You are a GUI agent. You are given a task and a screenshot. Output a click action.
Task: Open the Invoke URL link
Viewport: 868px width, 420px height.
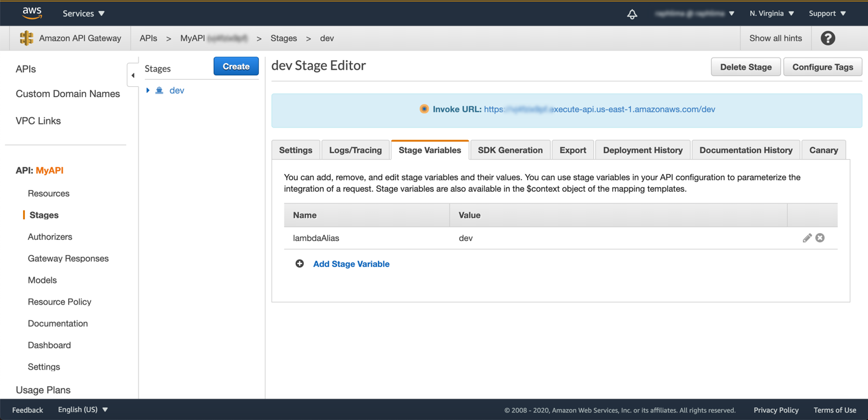599,109
